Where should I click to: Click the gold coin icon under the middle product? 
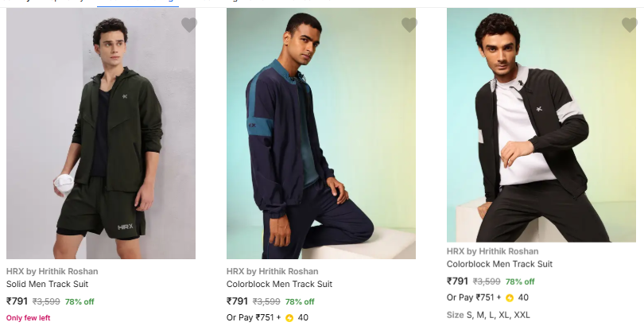pos(289,318)
